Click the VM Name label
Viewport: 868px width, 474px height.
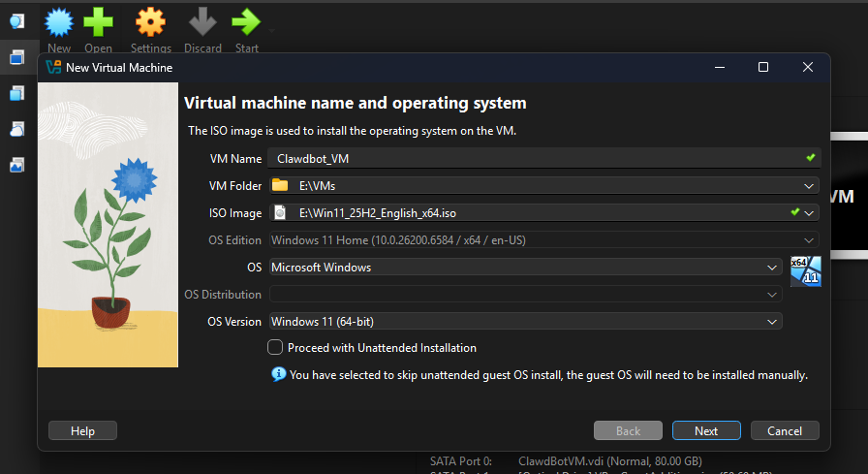[235, 159]
